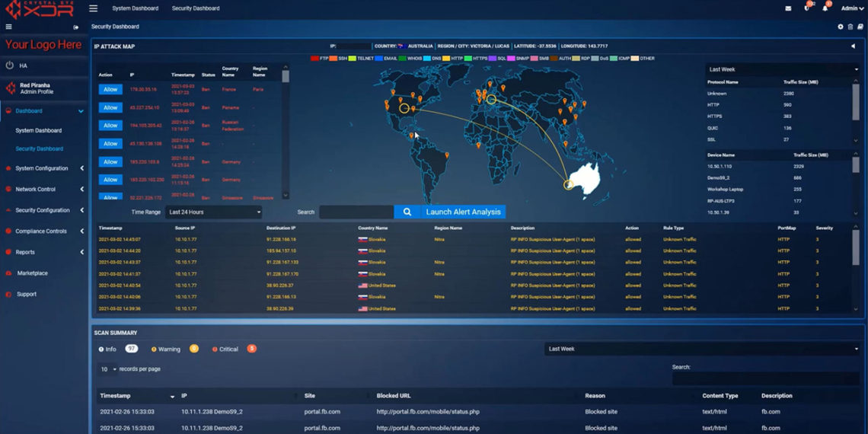868x434 pixels.
Task: Open the notifications bell icon
Action: (826, 7)
